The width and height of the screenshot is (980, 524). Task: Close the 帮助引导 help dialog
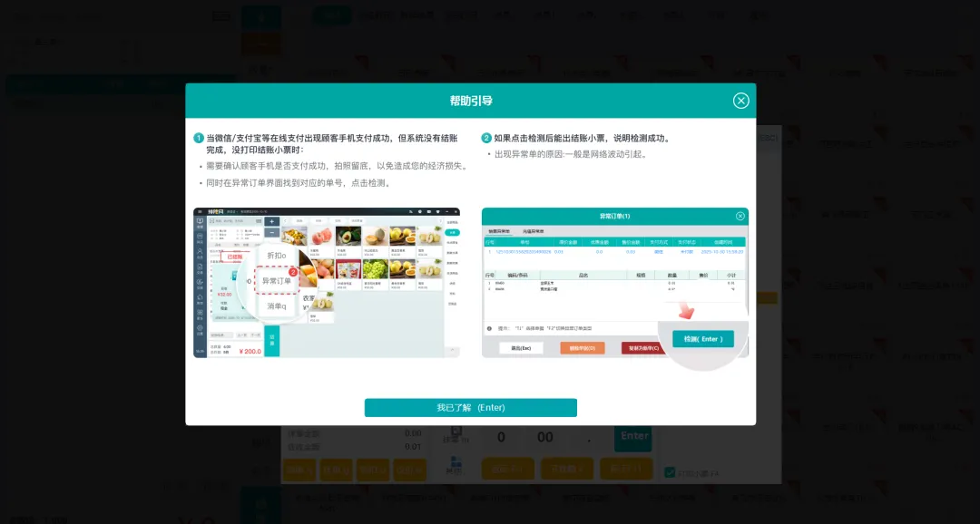740,101
